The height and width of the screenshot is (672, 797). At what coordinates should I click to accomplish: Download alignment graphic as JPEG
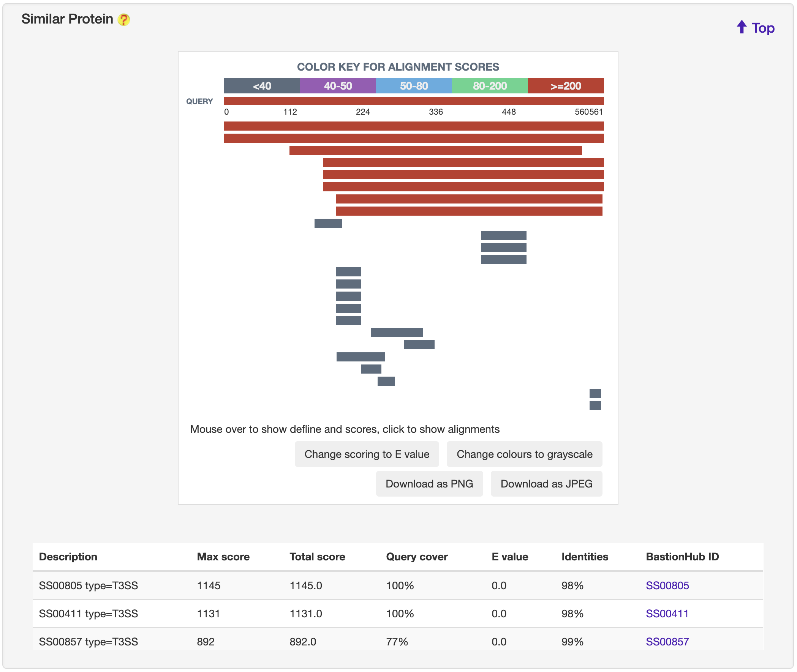coord(546,484)
